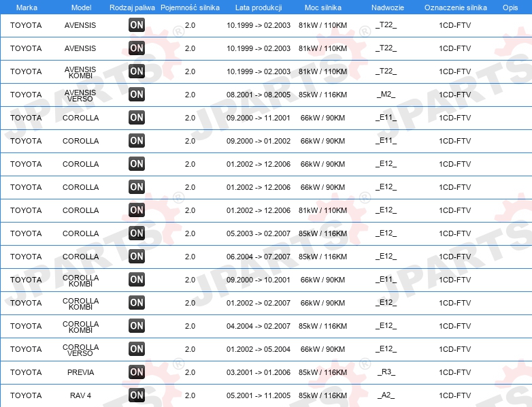Click the _T22_ cell in AVENSIS KOMBI row
The width and height of the screenshot is (532, 407).
(386, 71)
